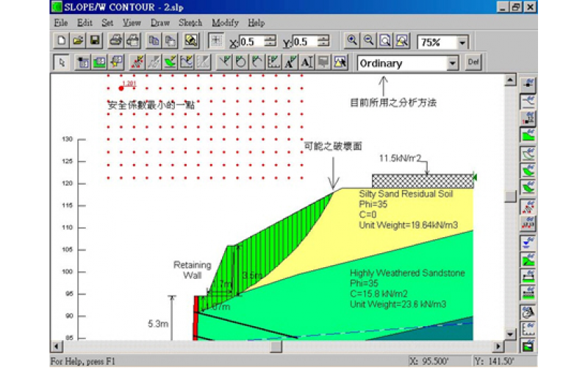Save the file with the floppy disk icon
Screen dimensions: 588x368
[95, 40]
